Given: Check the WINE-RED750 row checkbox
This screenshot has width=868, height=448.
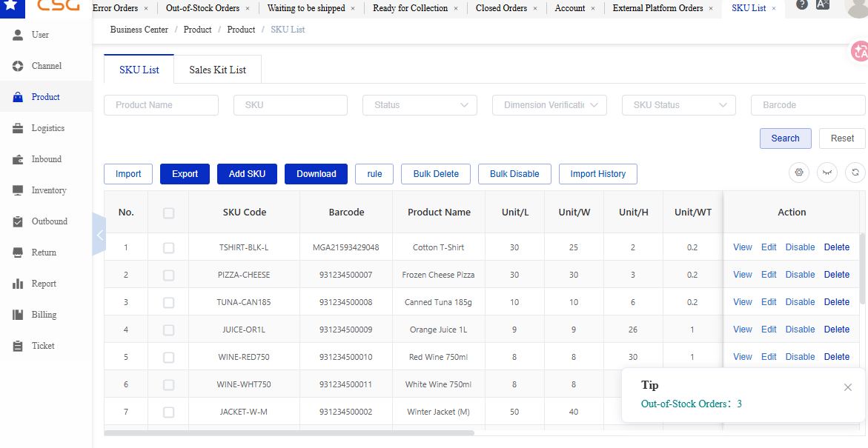Looking at the screenshot, I should point(168,358).
